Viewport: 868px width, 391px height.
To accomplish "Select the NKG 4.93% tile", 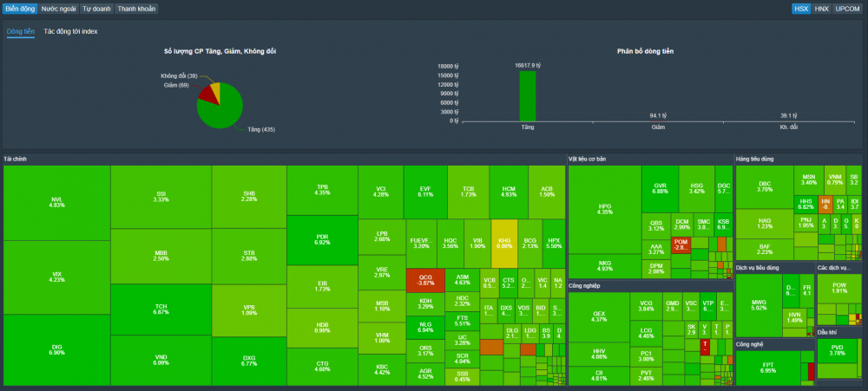I will pos(605,266).
